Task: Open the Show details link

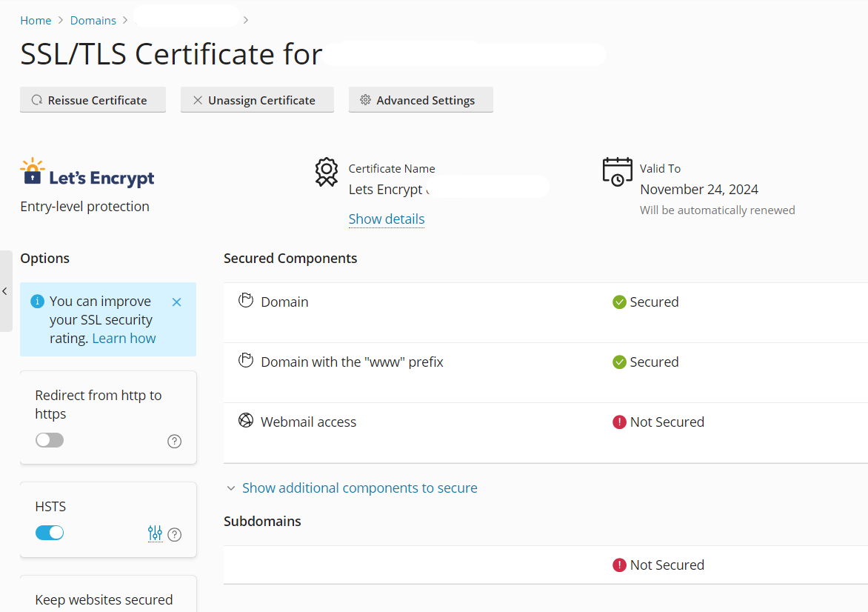Action: coord(387,219)
